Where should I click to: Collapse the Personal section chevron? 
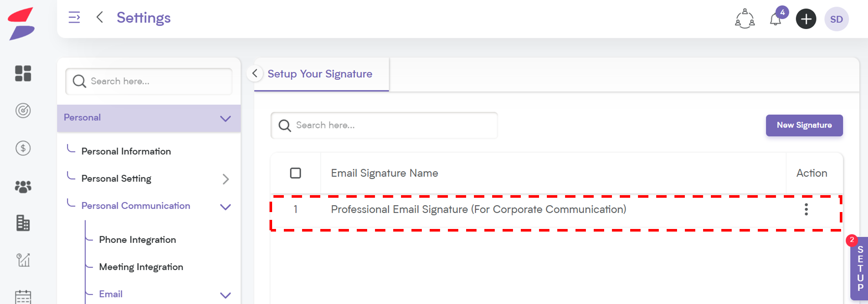(225, 118)
